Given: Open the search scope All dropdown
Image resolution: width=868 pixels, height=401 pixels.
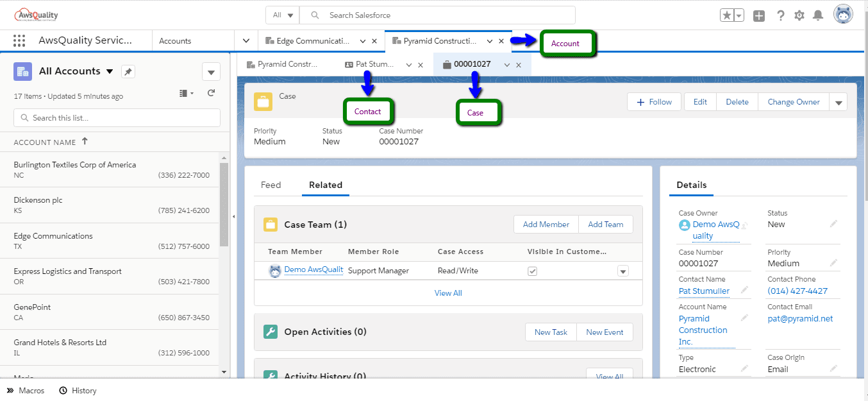Looking at the screenshot, I should (x=283, y=15).
